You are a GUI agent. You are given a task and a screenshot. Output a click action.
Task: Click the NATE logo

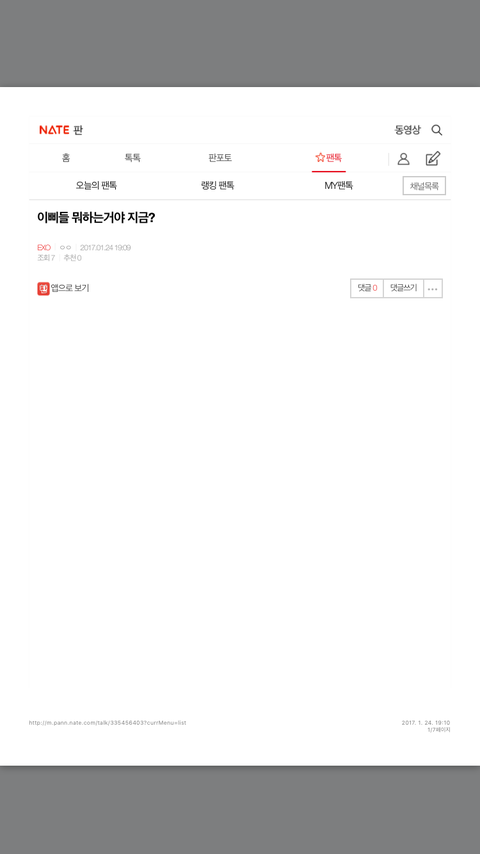(54, 130)
